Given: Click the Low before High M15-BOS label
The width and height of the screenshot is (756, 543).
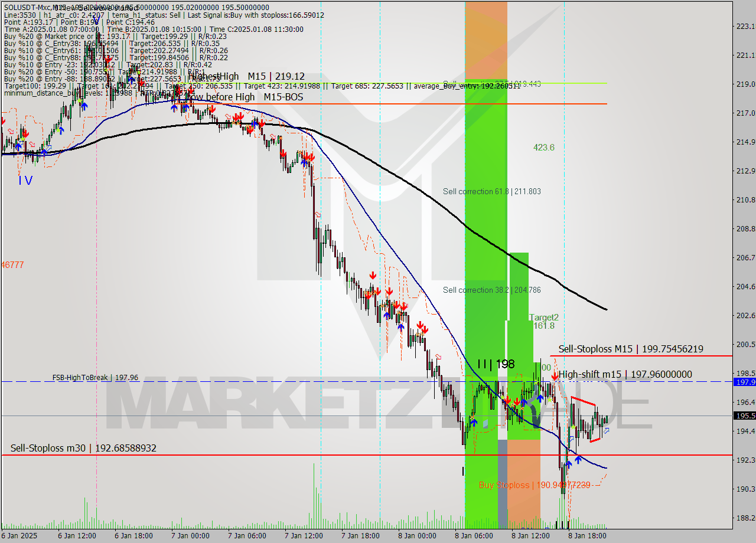Looking at the screenshot, I should (245, 97).
